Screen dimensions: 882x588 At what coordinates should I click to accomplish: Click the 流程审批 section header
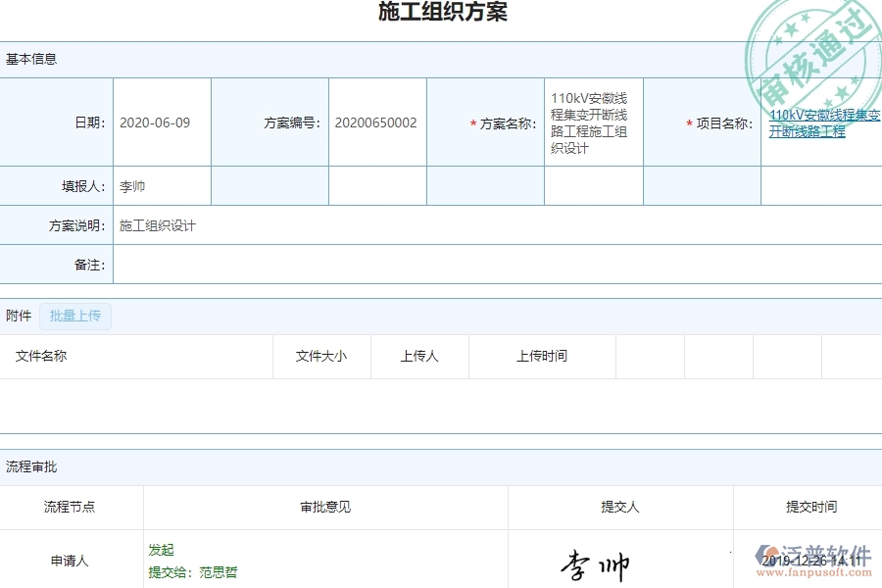(29, 466)
